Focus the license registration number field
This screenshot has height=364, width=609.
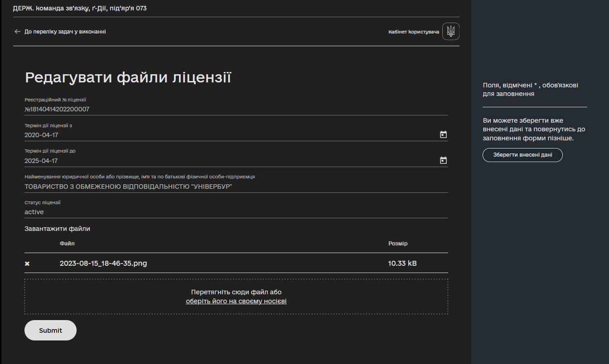point(236,109)
